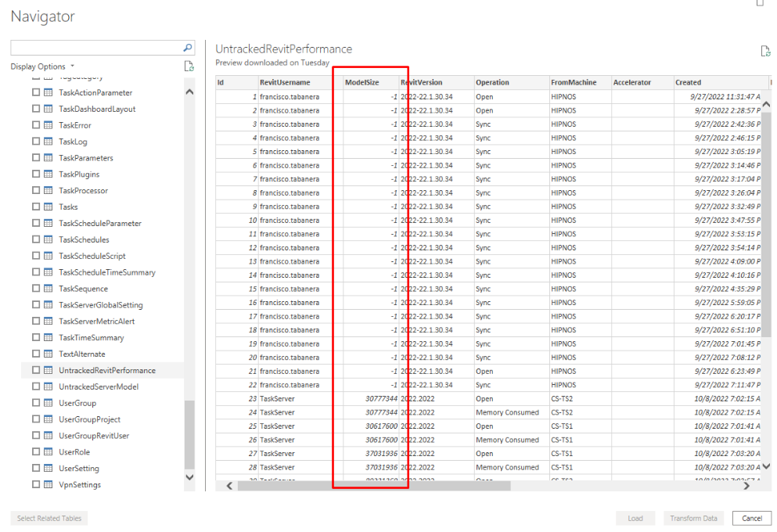Check the UntrackedRevitPerformance checkbox
This screenshot has height=532, width=777.
[36, 370]
